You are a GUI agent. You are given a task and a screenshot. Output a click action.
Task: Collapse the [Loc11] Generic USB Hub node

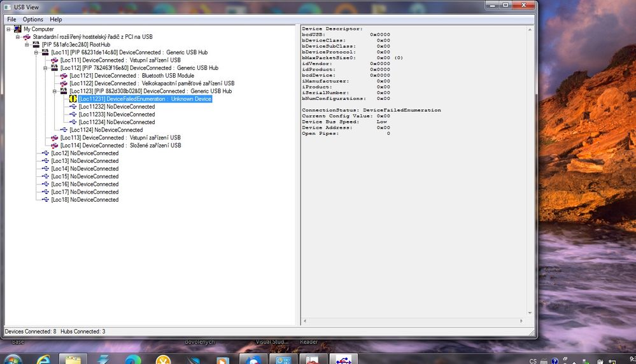36,52
